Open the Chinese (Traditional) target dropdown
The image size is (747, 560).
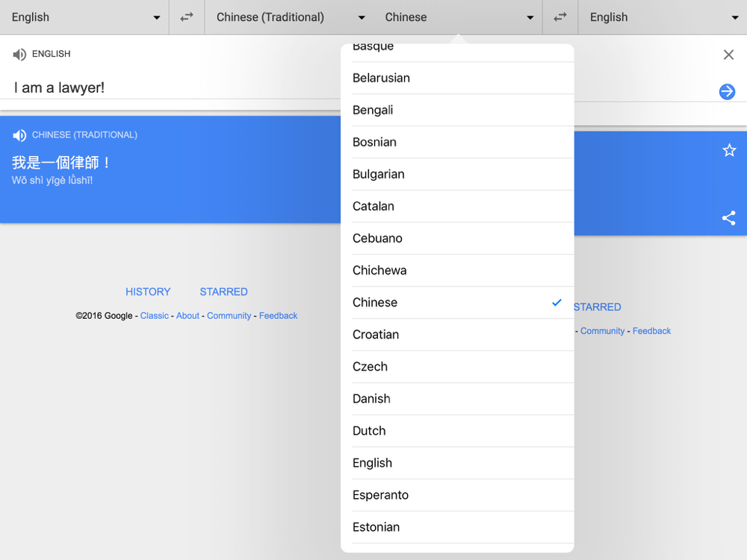coord(290,17)
